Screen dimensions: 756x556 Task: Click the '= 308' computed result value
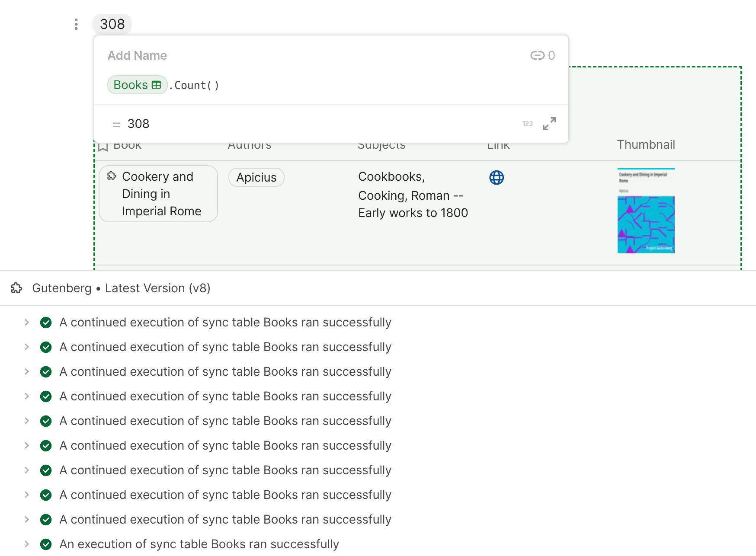pos(138,124)
